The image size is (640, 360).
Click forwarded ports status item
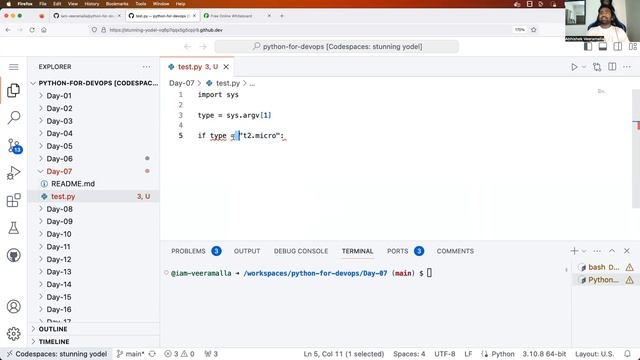211,354
